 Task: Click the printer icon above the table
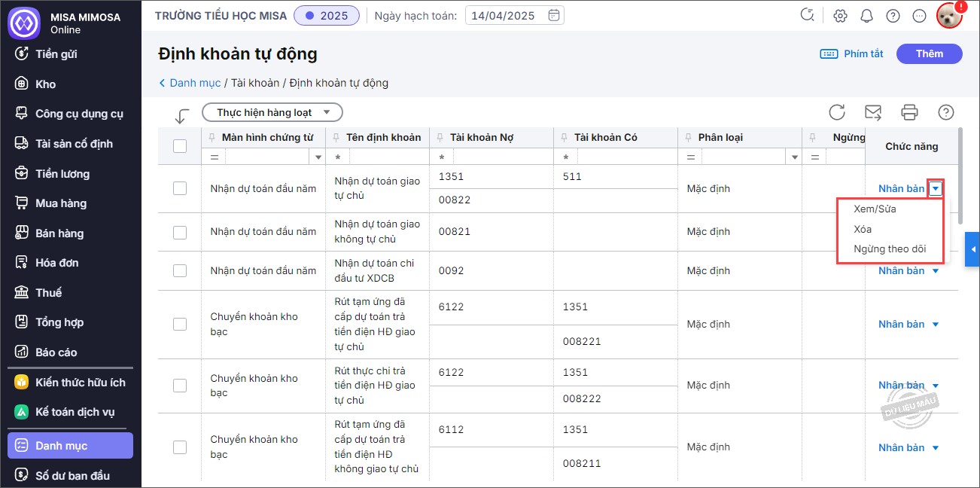(909, 112)
